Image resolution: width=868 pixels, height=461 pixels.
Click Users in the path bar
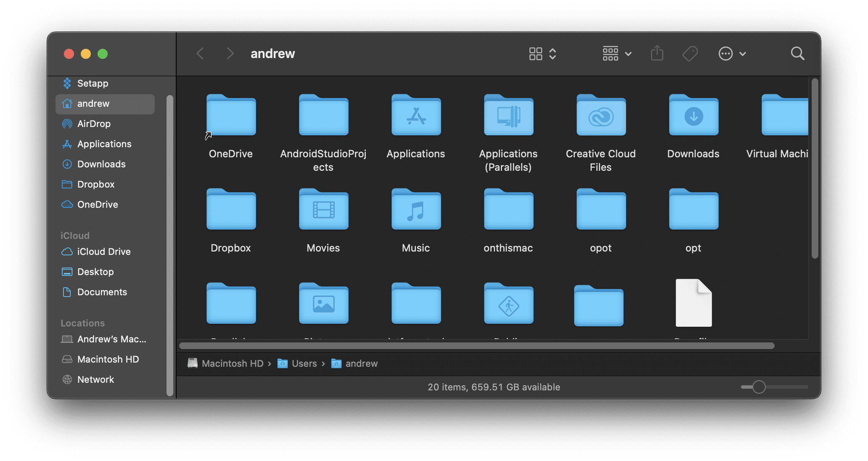(x=297, y=363)
